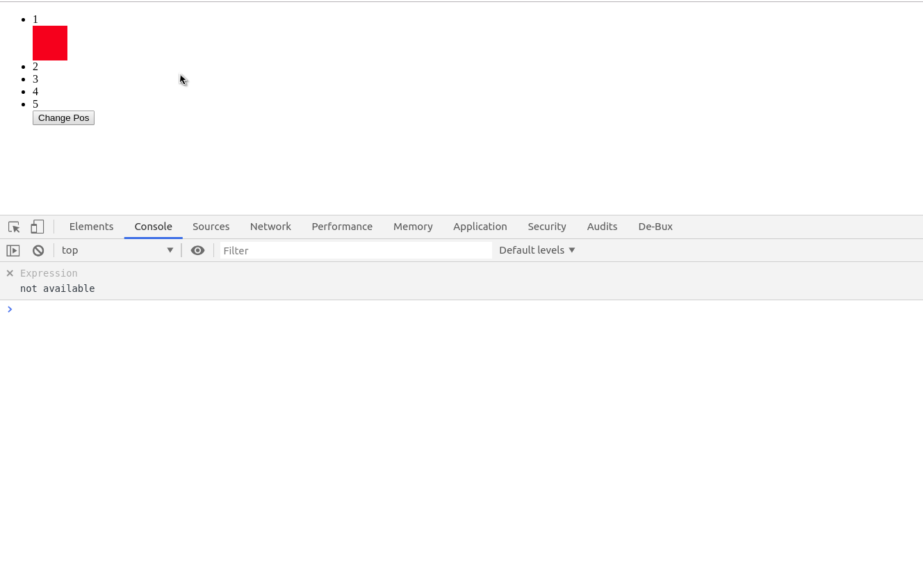Click the console prompt line
This screenshot has height=588, width=923.
pos(461,309)
